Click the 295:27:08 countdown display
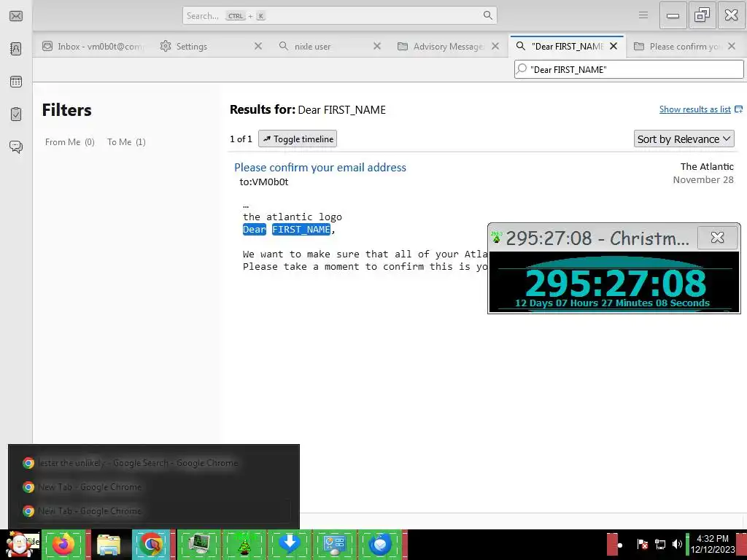Image resolution: width=747 pixels, height=560 pixels. 615,284
